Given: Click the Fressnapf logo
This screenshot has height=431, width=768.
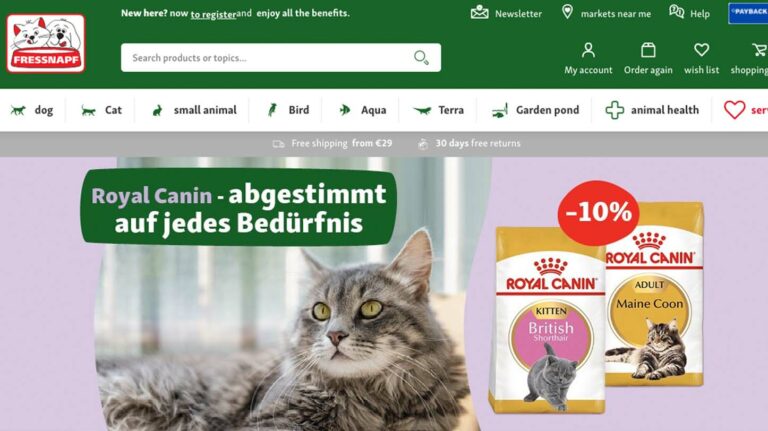Looking at the screenshot, I should (x=46, y=43).
